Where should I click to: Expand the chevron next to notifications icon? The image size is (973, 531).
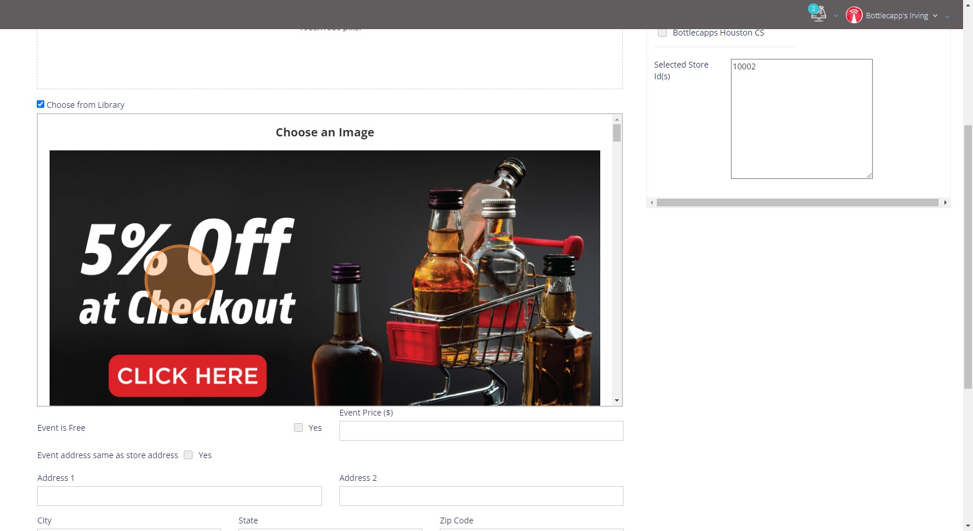pyautogui.click(x=836, y=16)
